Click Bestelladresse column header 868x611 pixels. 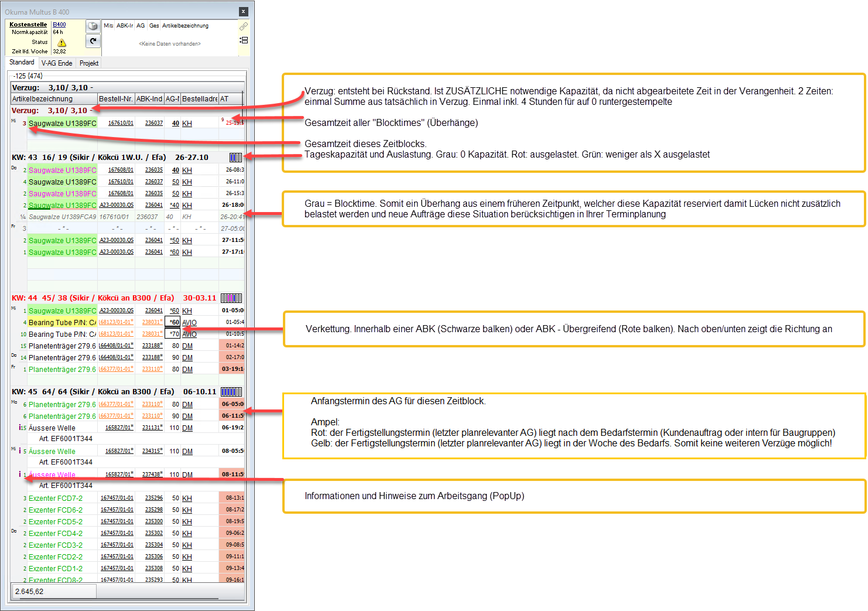coord(200,99)
